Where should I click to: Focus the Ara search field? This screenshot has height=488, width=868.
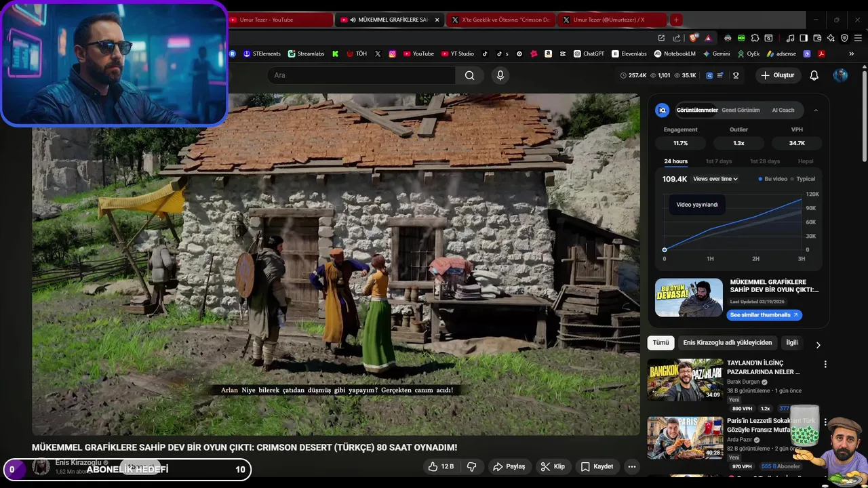(361, 75)
